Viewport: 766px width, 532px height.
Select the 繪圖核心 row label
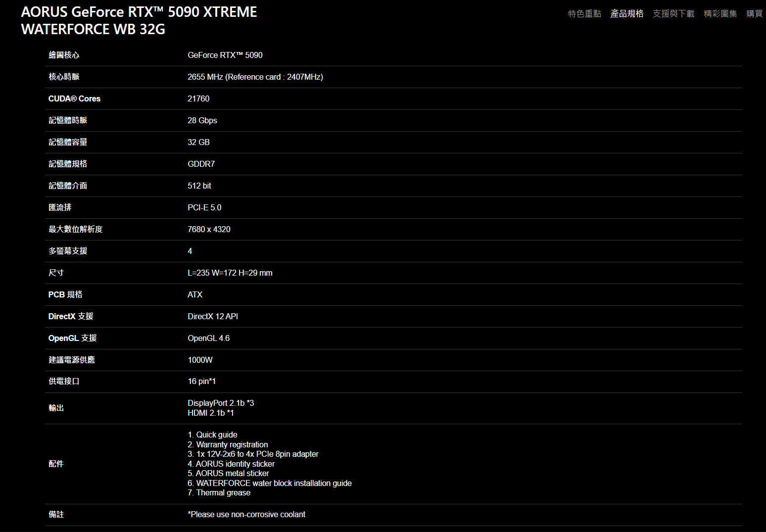coord(64,55)
